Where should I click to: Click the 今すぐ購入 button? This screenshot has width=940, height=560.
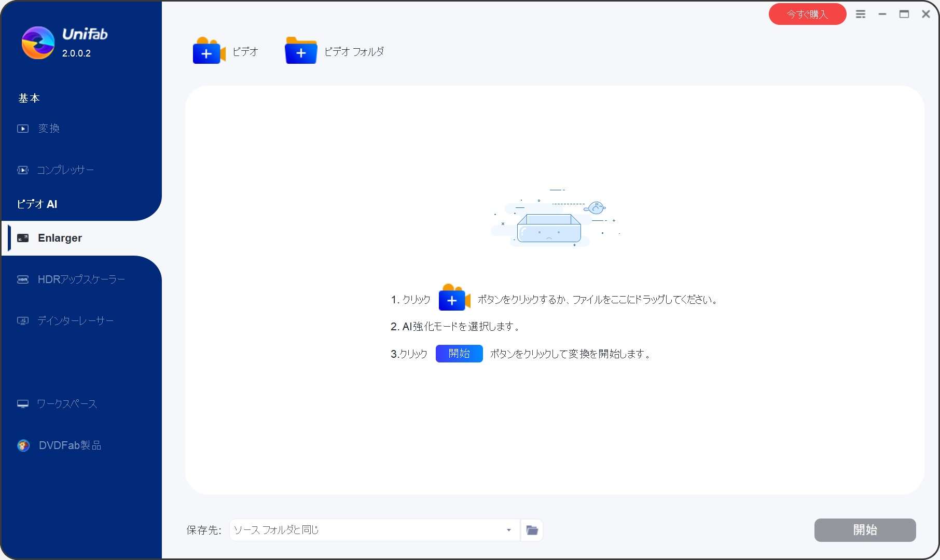807,15
